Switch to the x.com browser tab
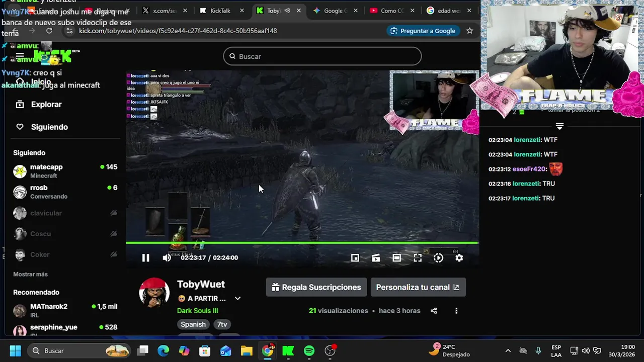644x362 pixels. 165,11
